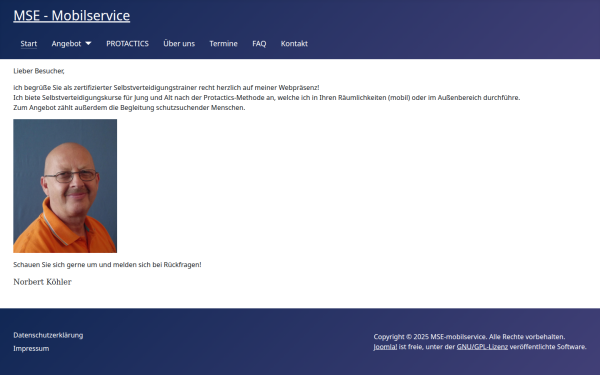Open the Angebot menu item
This screenshot has height=375, width=600.
66,44
